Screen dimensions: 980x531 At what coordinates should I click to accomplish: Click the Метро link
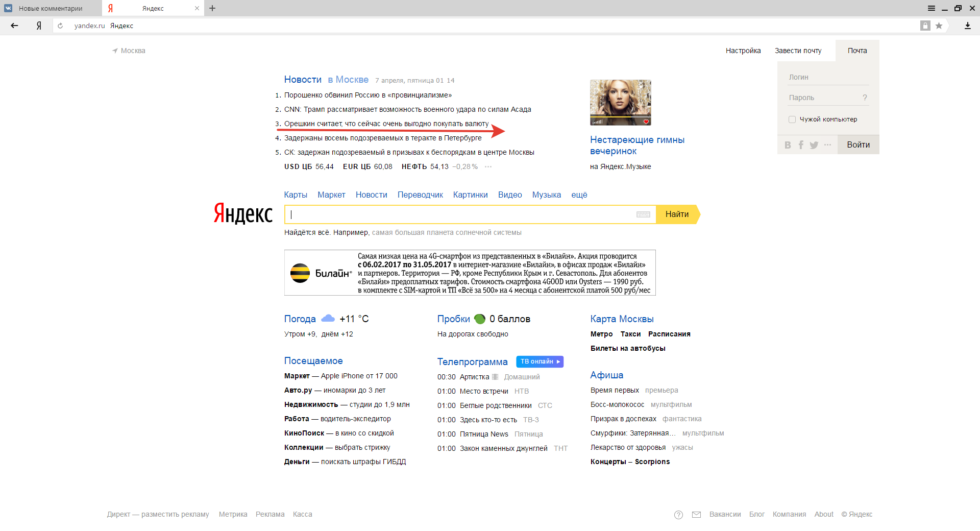coord(602,334)
